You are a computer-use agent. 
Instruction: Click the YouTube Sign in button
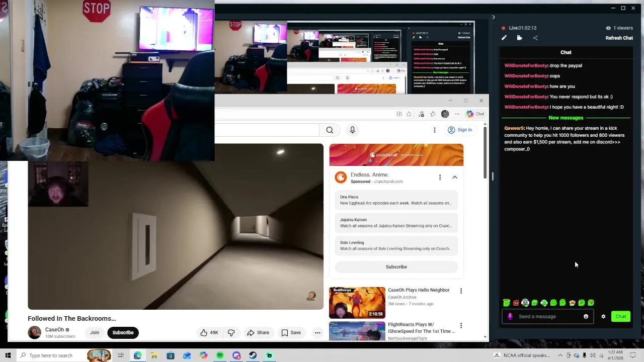pos(460,130)
